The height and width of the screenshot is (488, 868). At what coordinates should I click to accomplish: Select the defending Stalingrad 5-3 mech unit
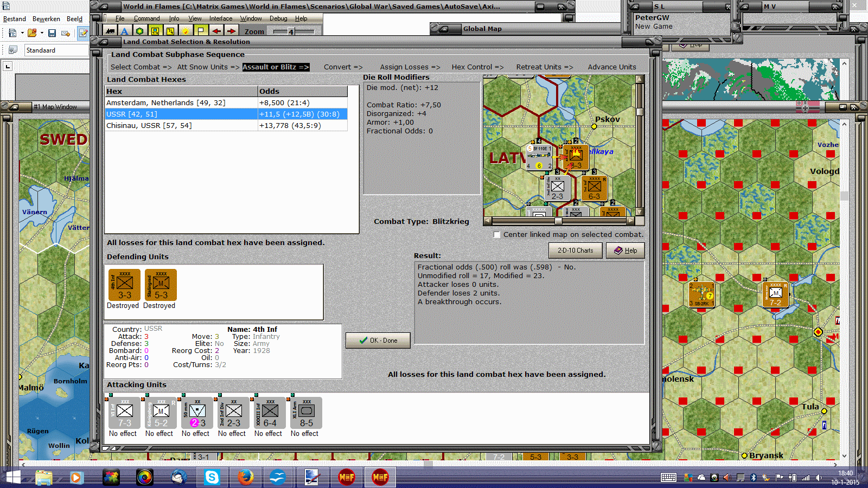(161, 285)
